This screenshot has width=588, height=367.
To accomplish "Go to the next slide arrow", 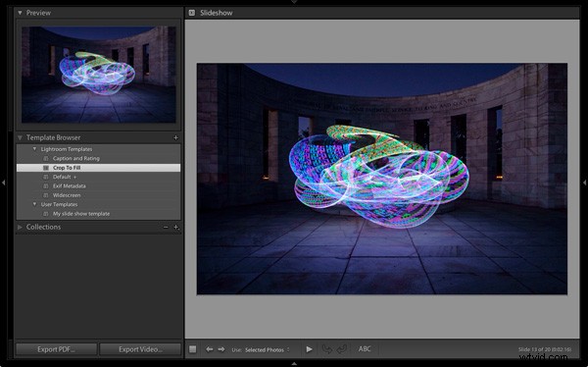I will (x=221, y=349).
